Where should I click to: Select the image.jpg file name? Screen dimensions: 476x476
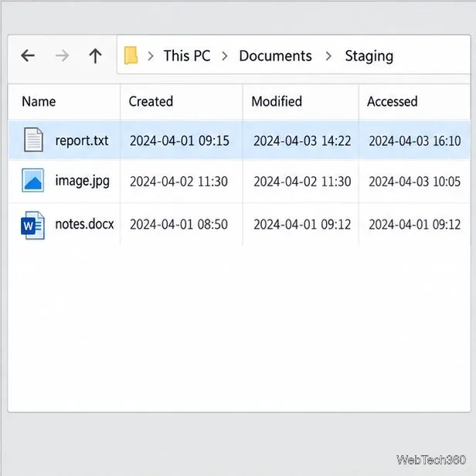(82, 182)
